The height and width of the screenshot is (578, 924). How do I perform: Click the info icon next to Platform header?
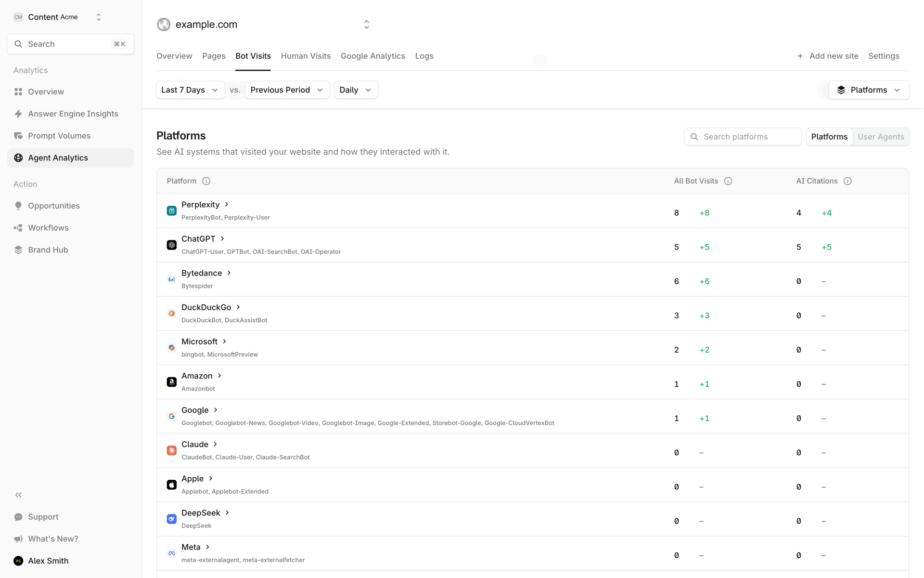206,181
